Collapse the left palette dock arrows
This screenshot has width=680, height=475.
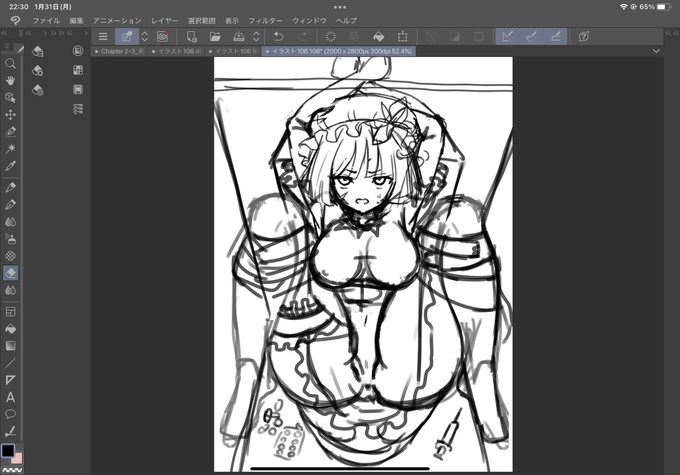click(4, 33)
